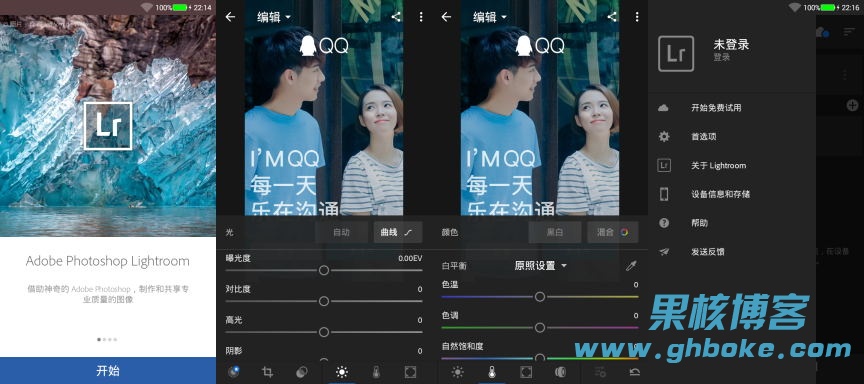
Task: Tap question mark icon beside 帮助
Action: (x=664, y=223)
